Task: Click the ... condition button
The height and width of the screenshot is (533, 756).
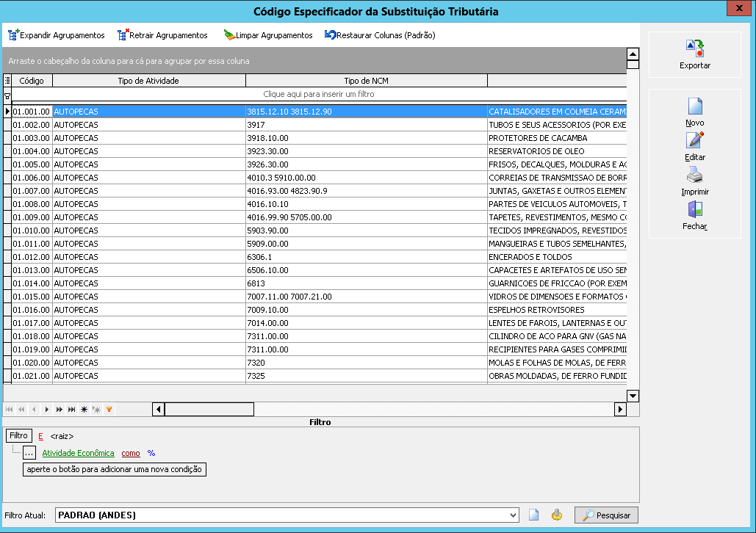Action: 29,453
